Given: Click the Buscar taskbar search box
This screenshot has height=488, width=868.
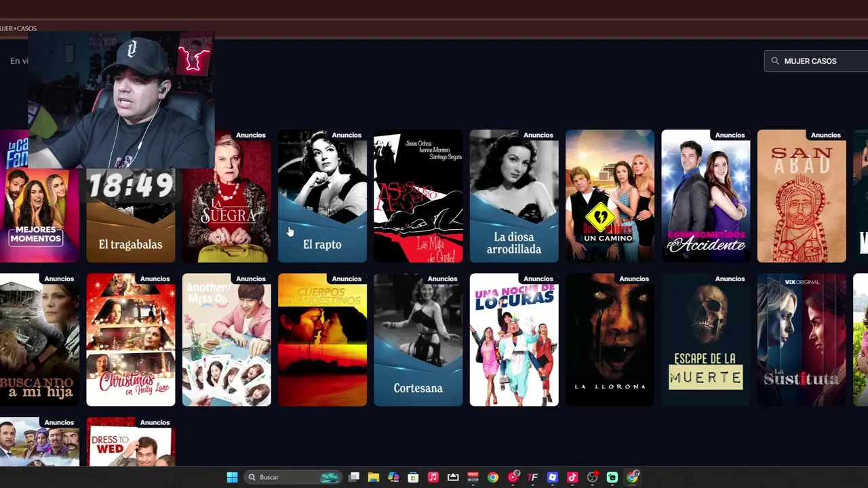Looking at the screenshot, I should click(293, 477).
